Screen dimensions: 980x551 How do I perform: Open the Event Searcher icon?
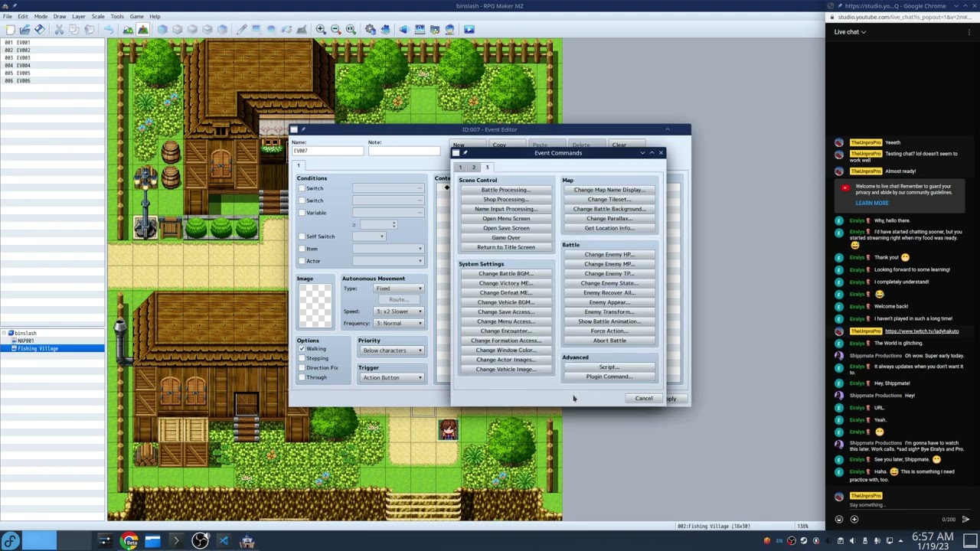(420, 29)
